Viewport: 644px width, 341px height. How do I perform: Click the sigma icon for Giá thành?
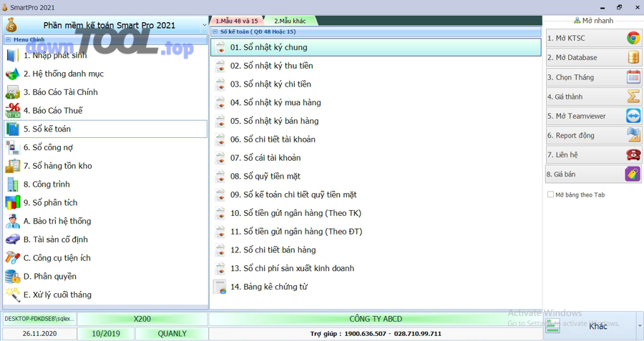[x=633, y=97]
